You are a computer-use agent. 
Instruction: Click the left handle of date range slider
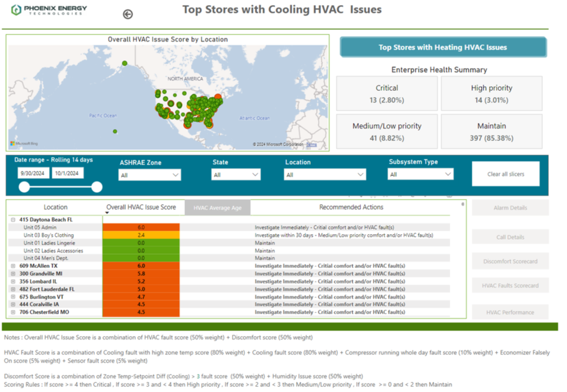(x=24, y=187)
